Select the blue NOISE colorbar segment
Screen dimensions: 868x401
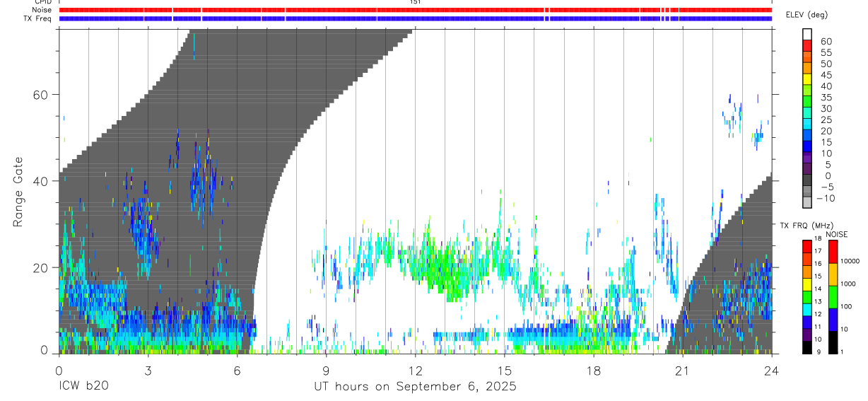(833, 319)
